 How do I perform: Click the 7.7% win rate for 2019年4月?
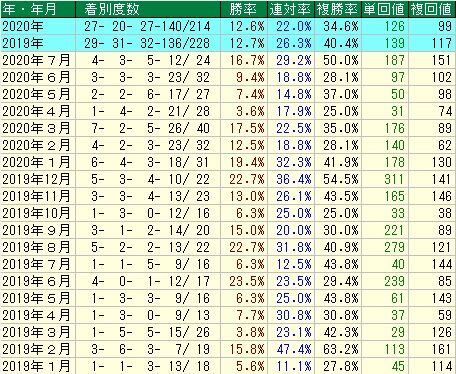point(250,315)
